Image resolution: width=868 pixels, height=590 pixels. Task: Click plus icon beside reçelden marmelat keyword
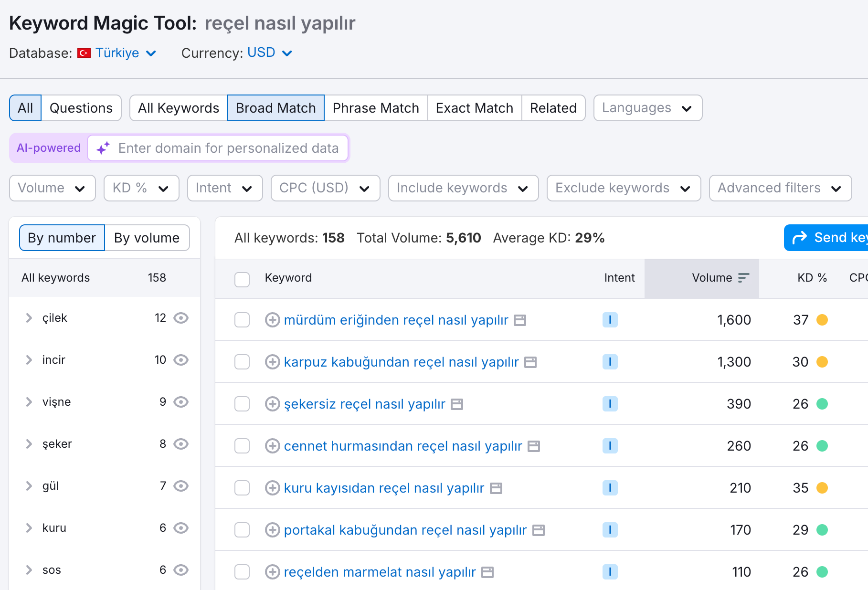click(x=272, y=572)
